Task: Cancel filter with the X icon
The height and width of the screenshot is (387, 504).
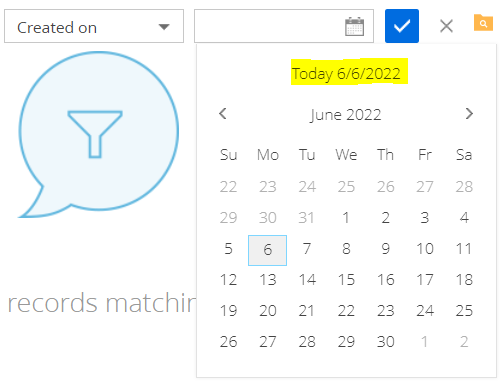Action: point(446,26)
